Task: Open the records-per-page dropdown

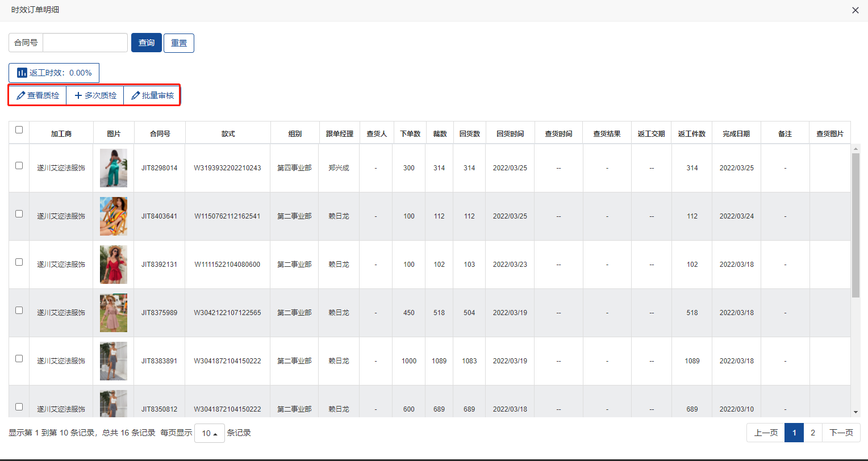Action: 210,433
